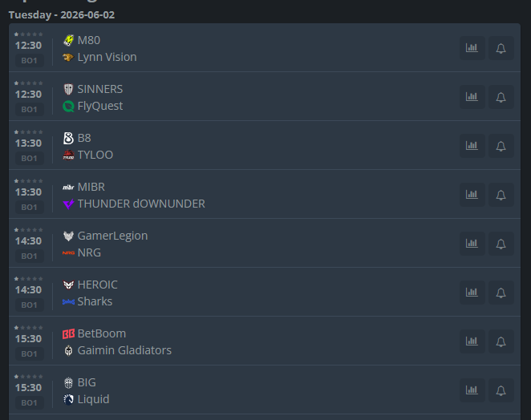This screenshot has width=531, height=420.
Task: Open the THUNDER dOWNUNDER team name
Action: [141, 204]
